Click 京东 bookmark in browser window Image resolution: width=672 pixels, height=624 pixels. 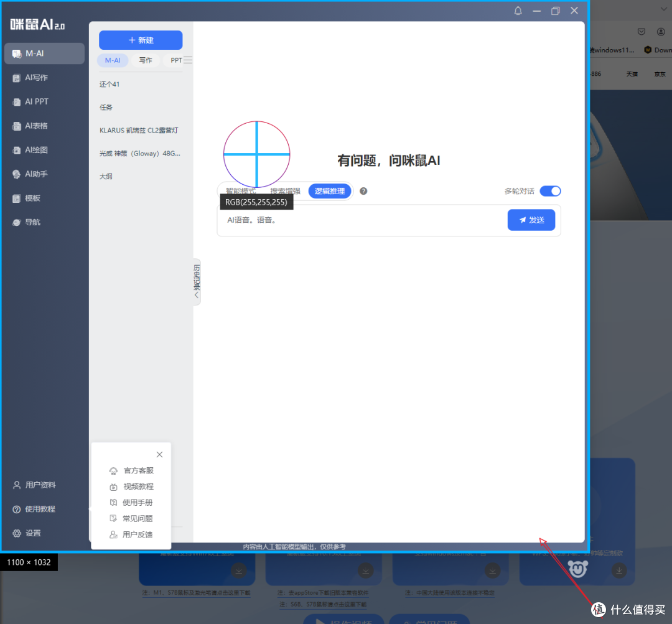click(660, 74)
